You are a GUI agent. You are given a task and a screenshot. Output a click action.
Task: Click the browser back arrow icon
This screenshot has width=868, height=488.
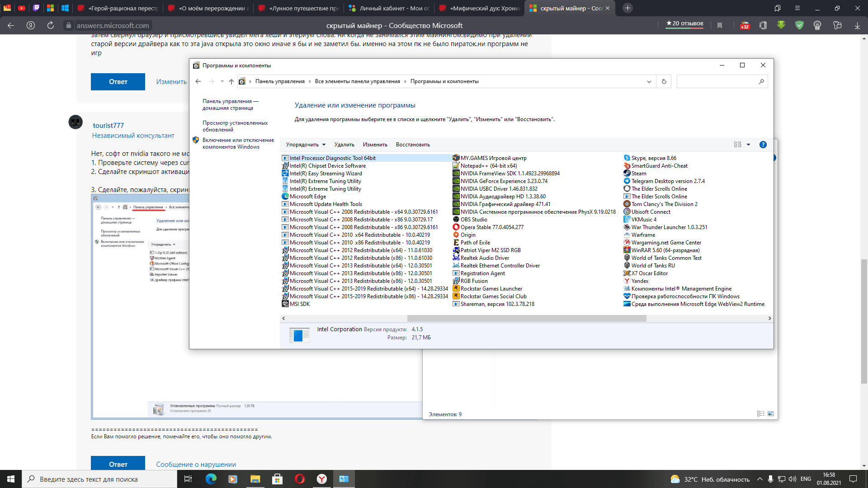click(11, 26)
